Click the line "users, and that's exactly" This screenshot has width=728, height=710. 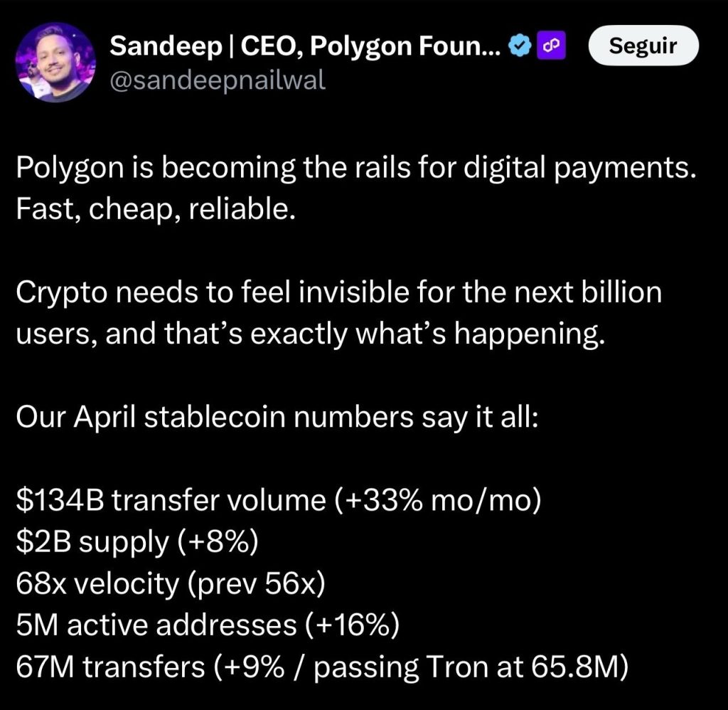click(x=310, y=333)
